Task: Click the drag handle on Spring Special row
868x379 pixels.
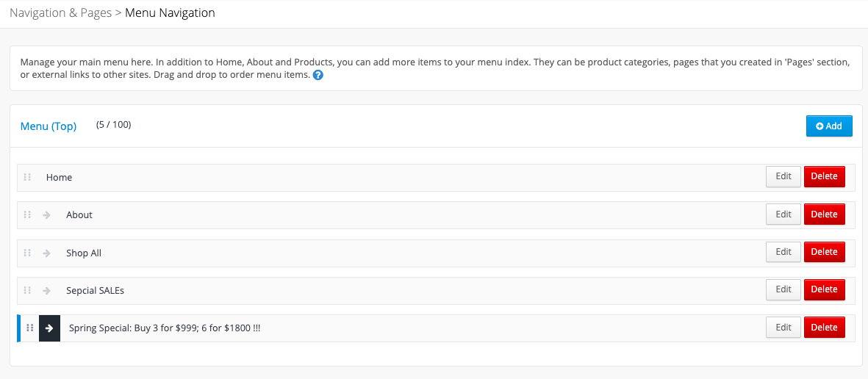Action: click(x=30, y=328)
